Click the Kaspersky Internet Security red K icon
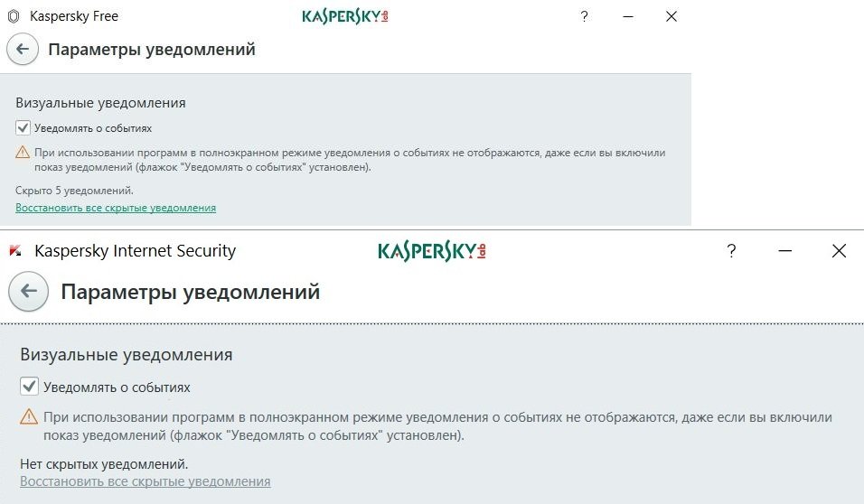This screenshot has height=504, width=864. [15, 251]
